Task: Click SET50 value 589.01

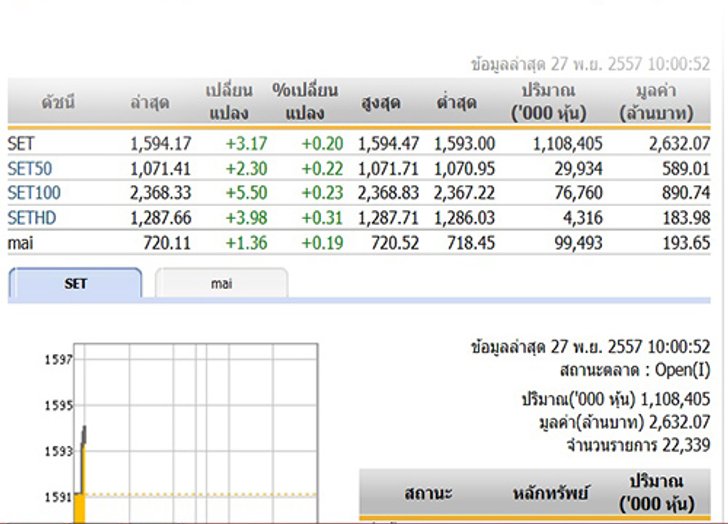Action: click(686, 168)
